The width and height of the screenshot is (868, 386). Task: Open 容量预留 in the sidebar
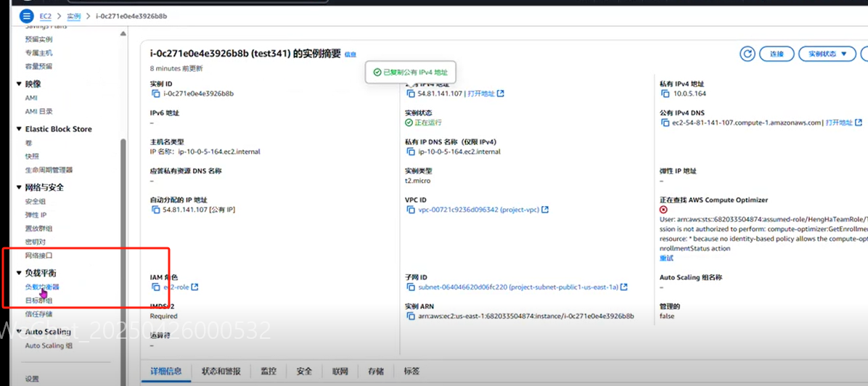click(38, 66)
